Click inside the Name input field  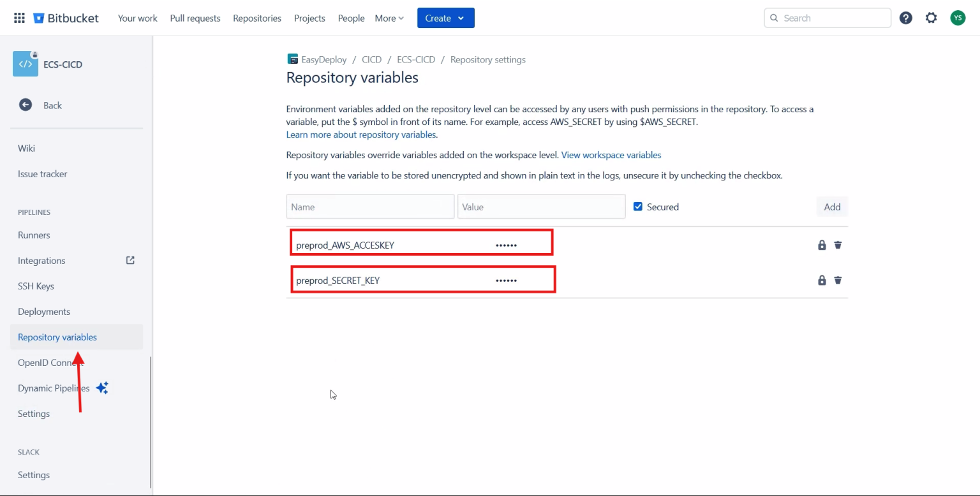370,206
